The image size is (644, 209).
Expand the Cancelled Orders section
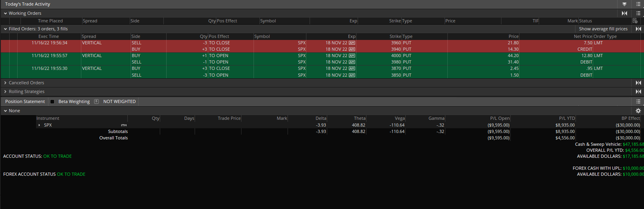(5, 83)
